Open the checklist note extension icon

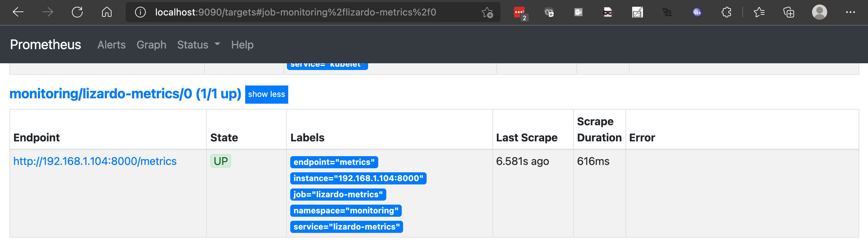pyautogui.click(x=637, y=12)
